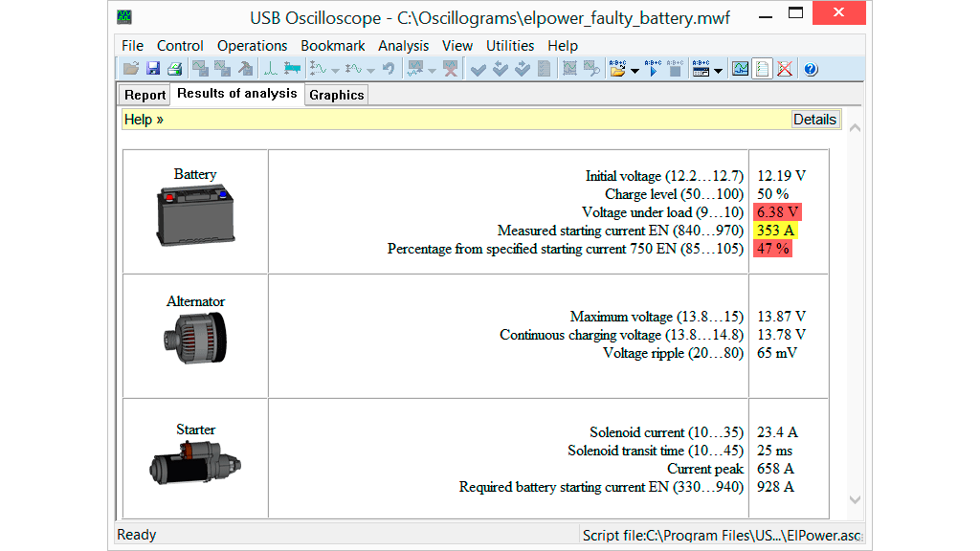Click the yellow 353 A value
The image size is (980, 551).
pyautogui.click(x=775, y=231)
